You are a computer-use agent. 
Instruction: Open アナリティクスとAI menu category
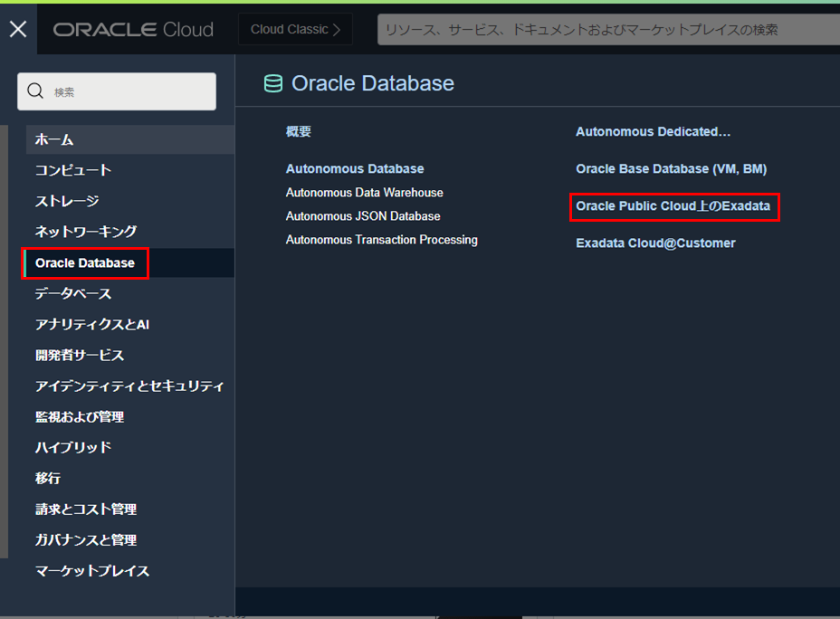tap(91, 324)
